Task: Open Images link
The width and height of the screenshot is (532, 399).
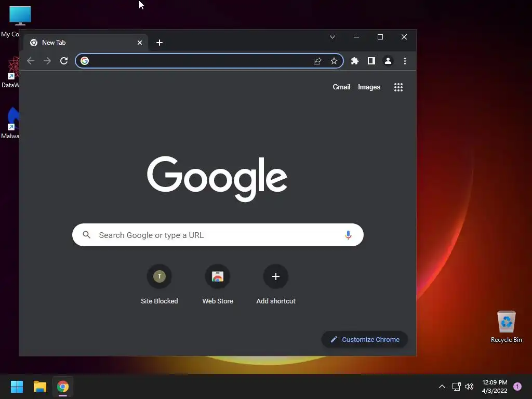Action: click(369, 87)
